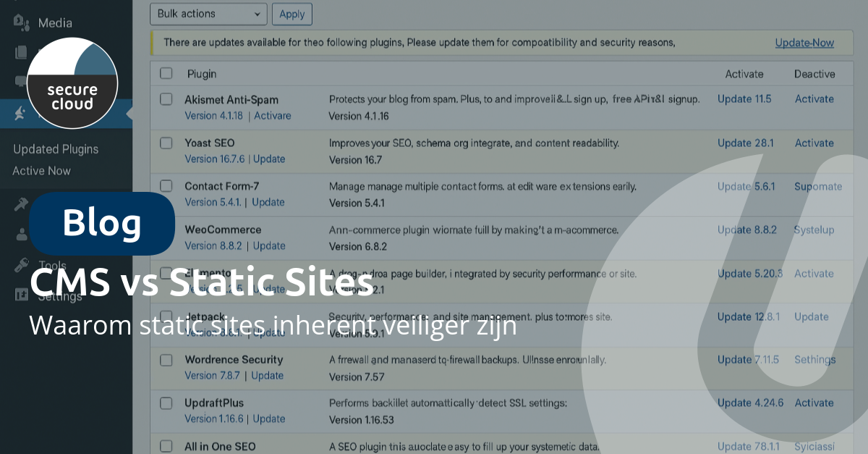This screenshot has width=868, height=454.
Task: Tick the checkbox next to Akismet Anti-Spam
Action: point(166,98)
